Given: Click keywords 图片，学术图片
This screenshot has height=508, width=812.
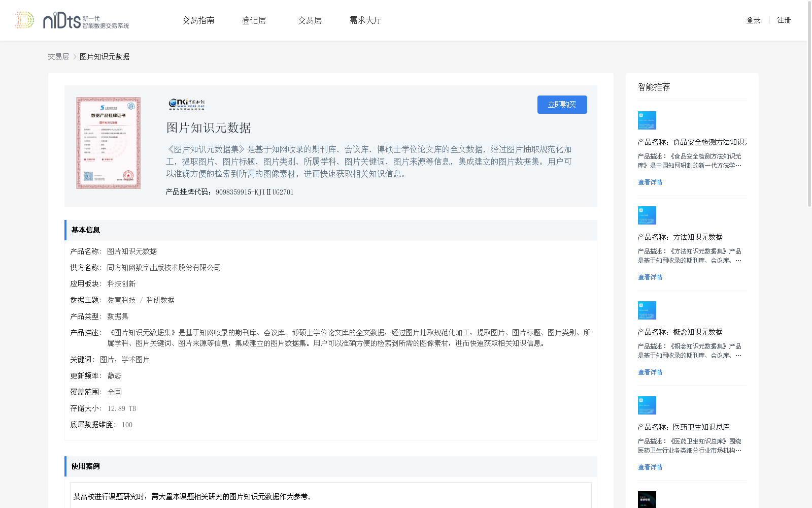Looking at the screenshot, I should pyautogui.click(x=124, y=360).
